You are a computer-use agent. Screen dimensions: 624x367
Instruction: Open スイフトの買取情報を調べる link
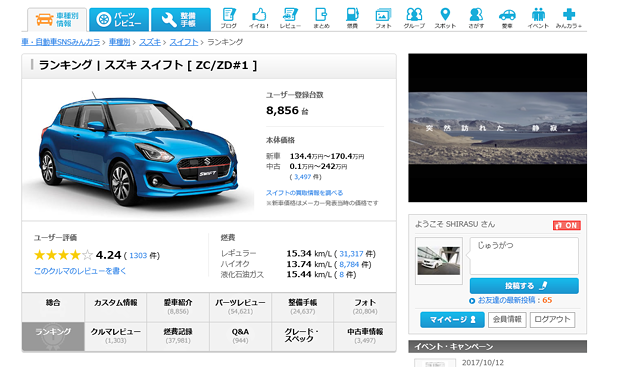tap(304, 193)
